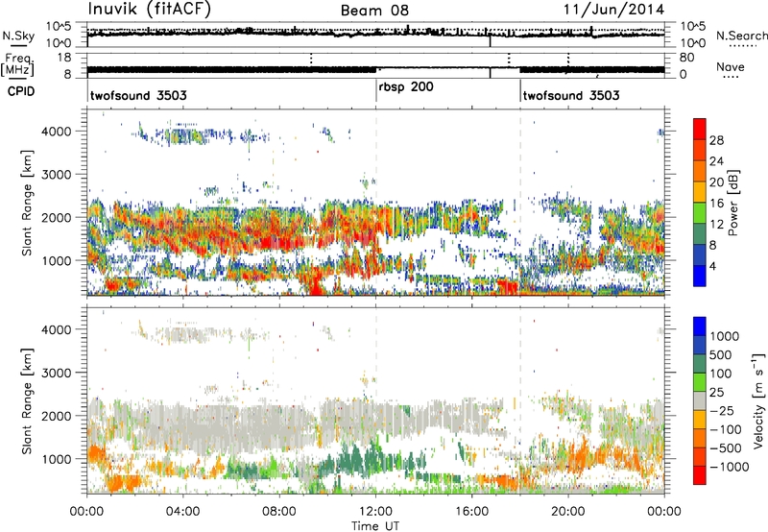Click the gray segment of Velocity colorbar

(700, 401)
